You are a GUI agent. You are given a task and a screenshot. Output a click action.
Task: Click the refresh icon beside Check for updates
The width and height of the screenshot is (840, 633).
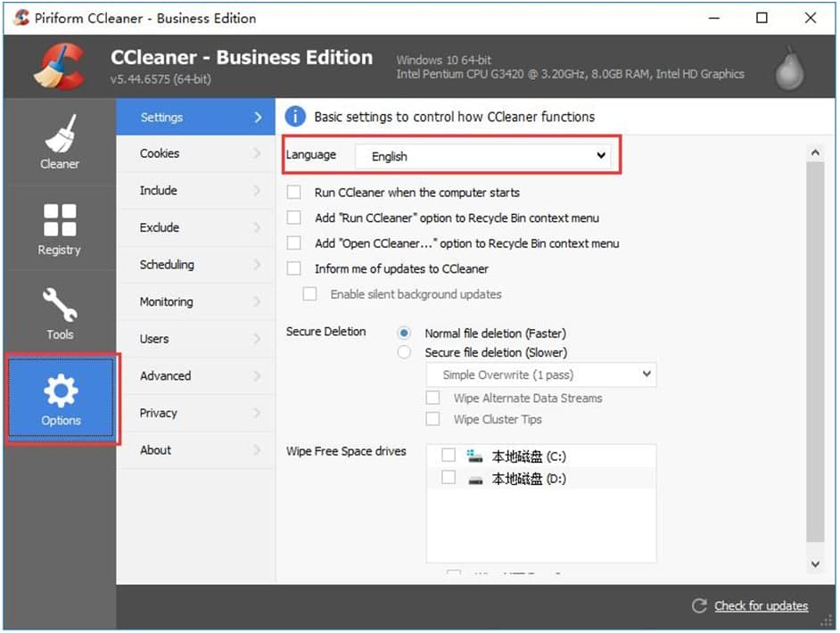click(x=699, y=605)
